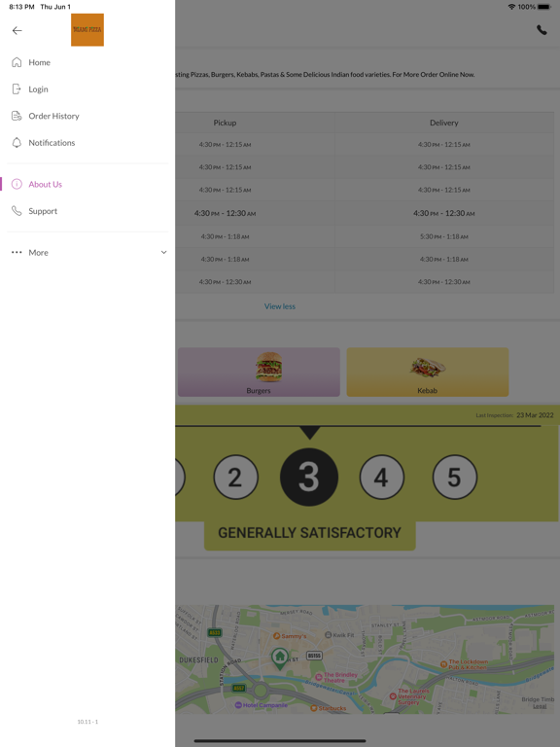560x747 pixels.
Task: Click the map Legal link
Action: pyautogui.click(x=540, y=706)
